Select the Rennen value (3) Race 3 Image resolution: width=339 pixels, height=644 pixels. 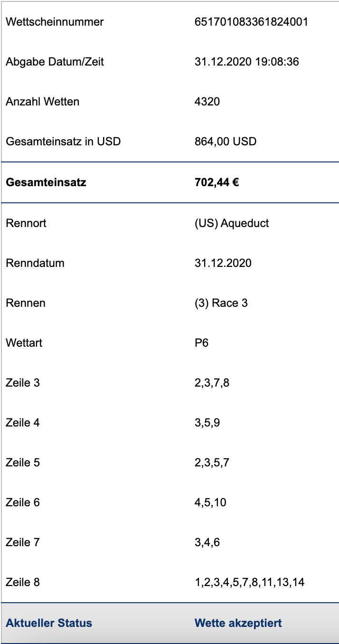coord(221,303)
